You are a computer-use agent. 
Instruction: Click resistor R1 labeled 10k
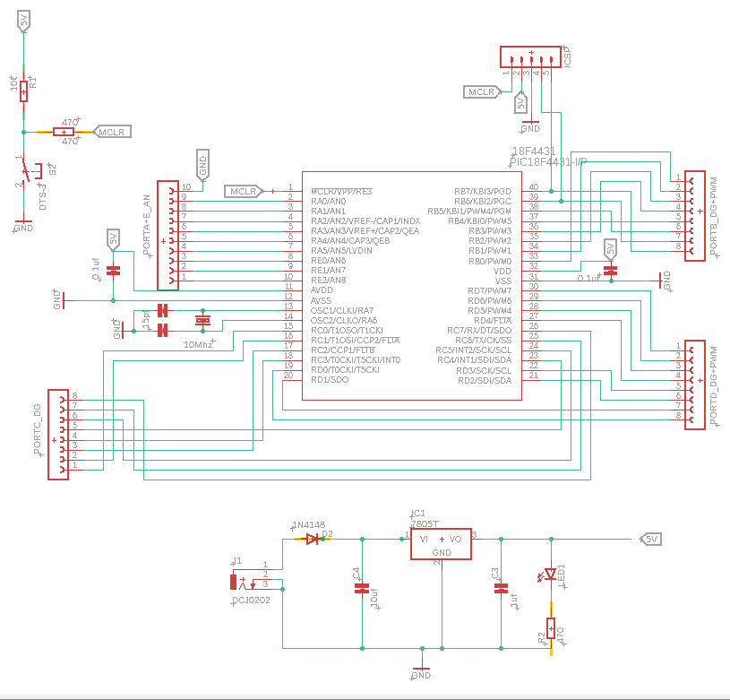[22, 92]
